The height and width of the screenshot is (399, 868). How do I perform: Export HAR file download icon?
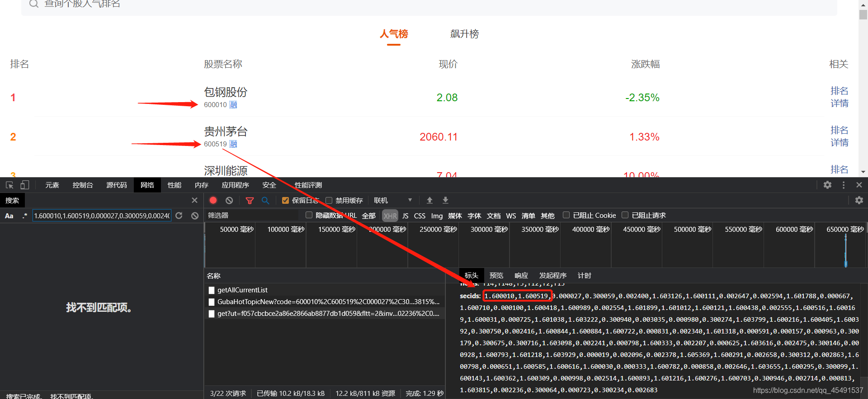click(x=445, y=200)
